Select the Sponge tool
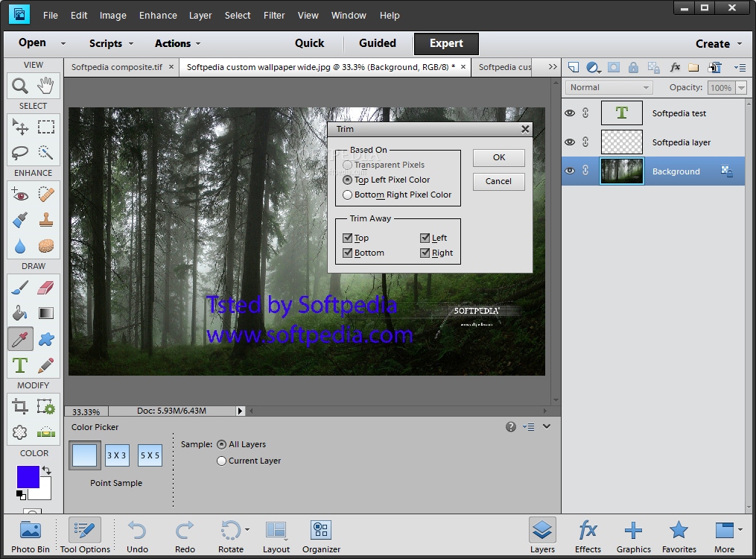The height and width of the screenshot is (559, 756). pos(45,246)
